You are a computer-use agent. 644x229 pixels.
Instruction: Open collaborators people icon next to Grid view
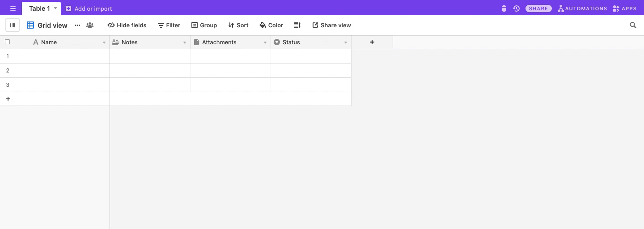point(90,25)
